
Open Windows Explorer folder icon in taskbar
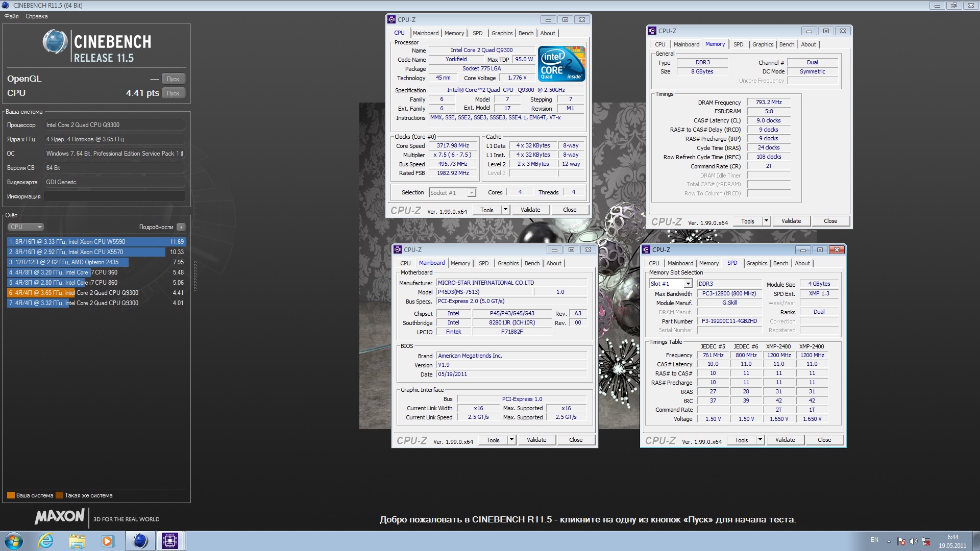tap(77, 541)
